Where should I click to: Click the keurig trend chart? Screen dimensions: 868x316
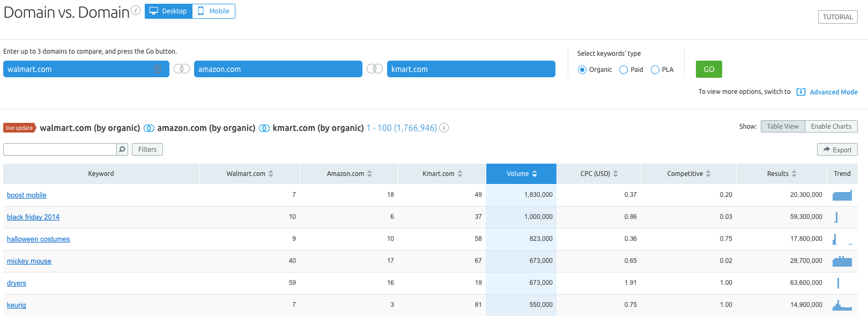pyautogui.click(x=842, y=305)
